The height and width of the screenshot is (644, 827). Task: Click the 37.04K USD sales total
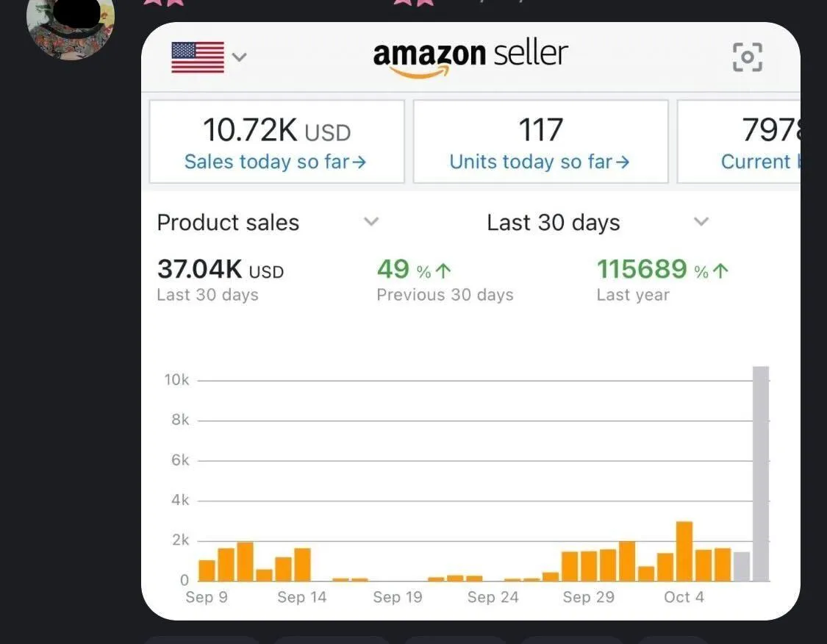[x=220, y=270]
